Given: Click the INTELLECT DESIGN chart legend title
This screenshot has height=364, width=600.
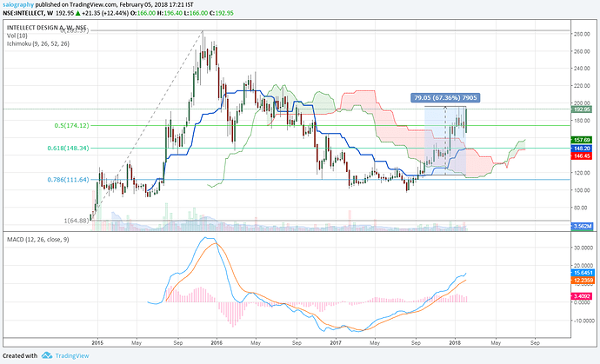Looking at the screenshot, I should click(x=46, y=28).
